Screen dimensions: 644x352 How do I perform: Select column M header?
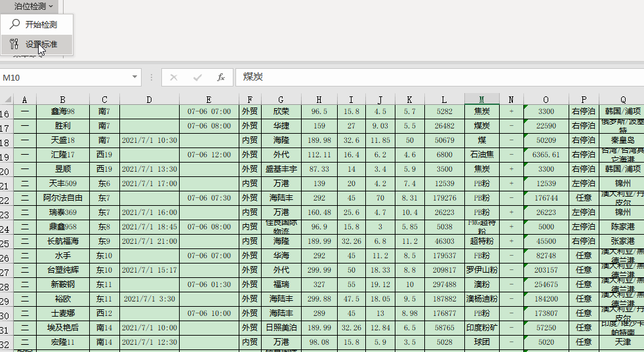(x=482, y=100)
